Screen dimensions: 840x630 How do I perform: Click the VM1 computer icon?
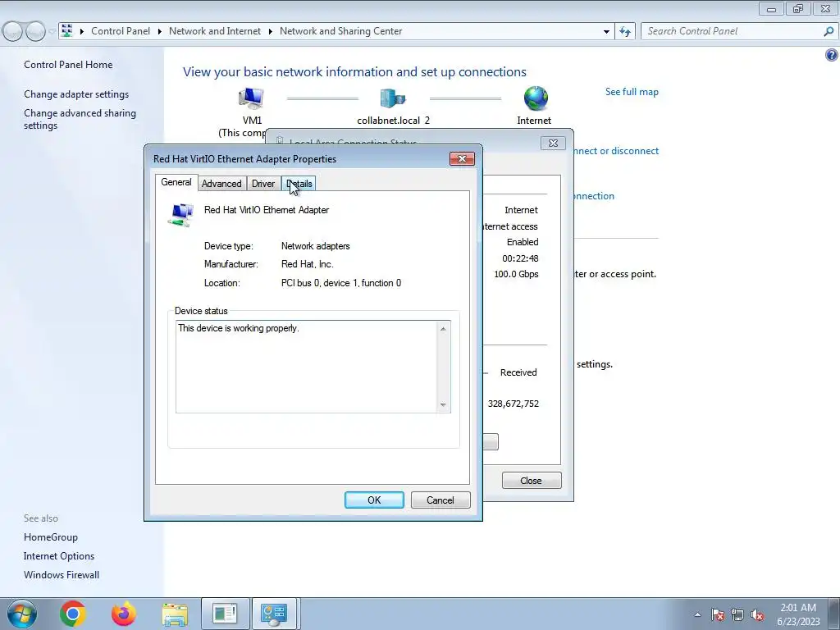(251, 98)
